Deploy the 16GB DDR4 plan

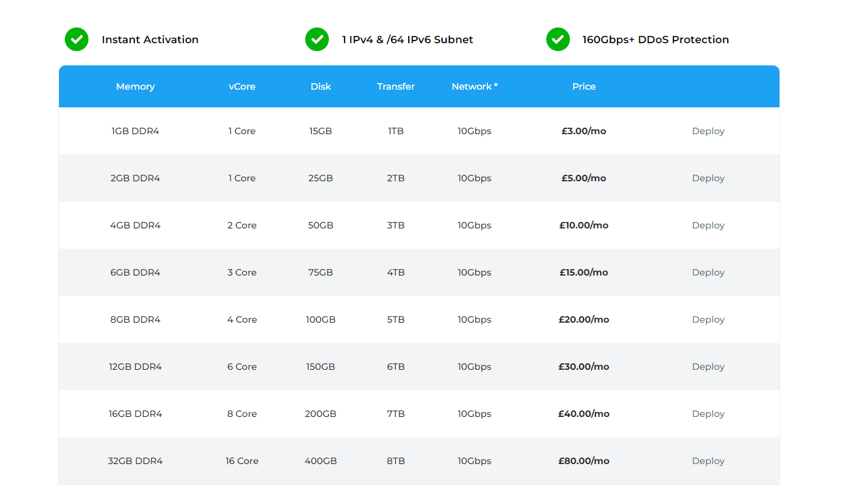[708, 414]
